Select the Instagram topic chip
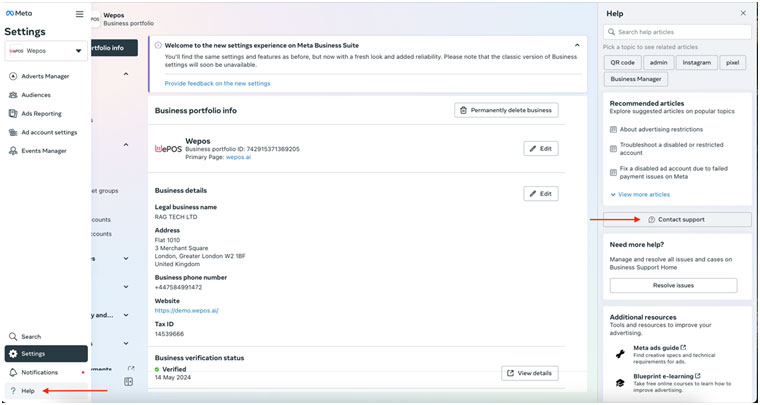This screenshot has height=405, width=760. (x=697, y=62)
